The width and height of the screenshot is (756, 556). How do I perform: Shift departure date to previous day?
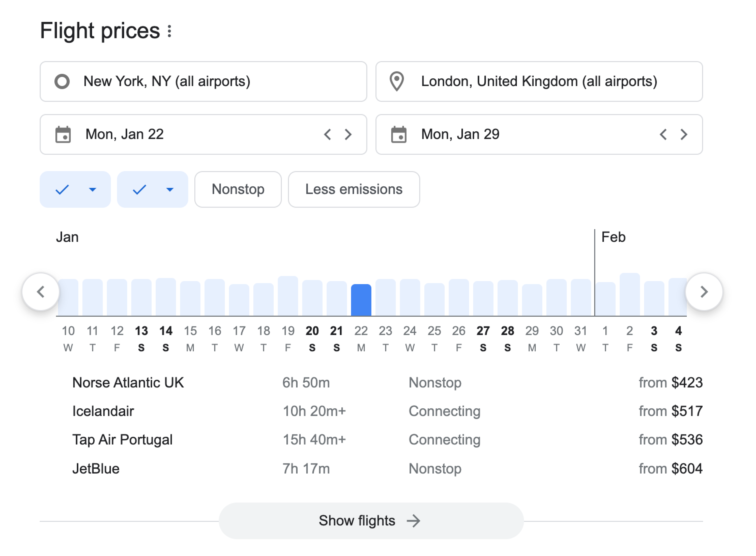tap(328, 135)
